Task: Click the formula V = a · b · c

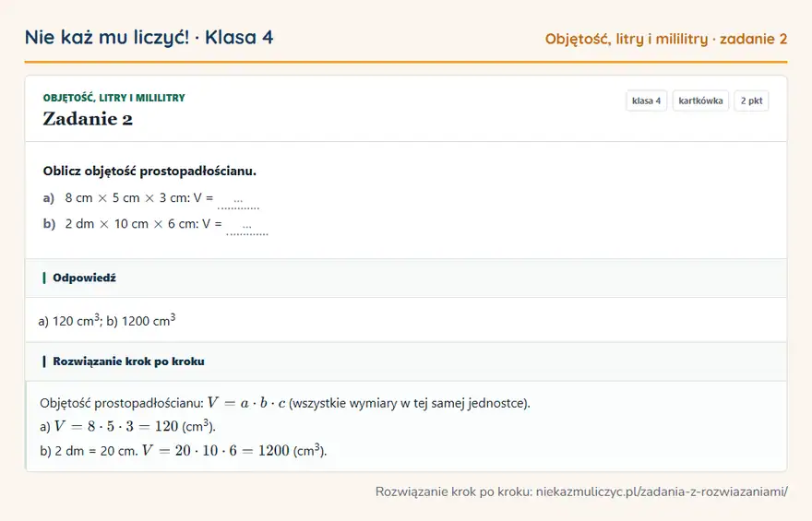Action: [246, 403]
